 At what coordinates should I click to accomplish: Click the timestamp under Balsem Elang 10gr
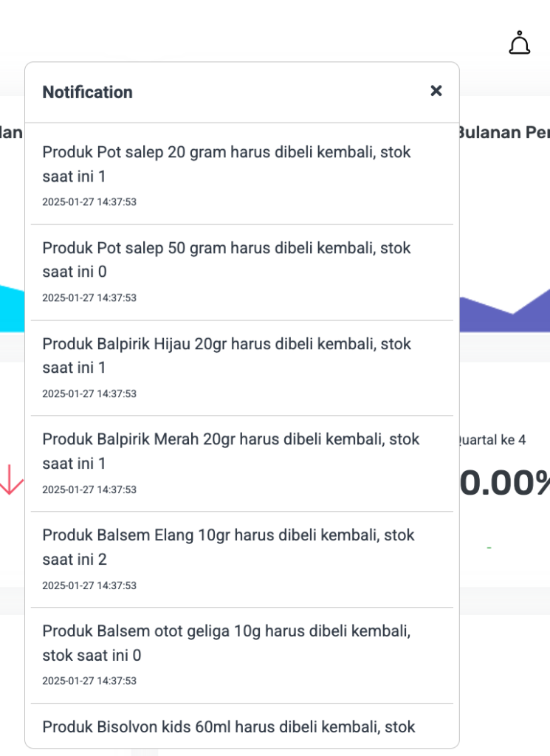click(x=89, y=585)
